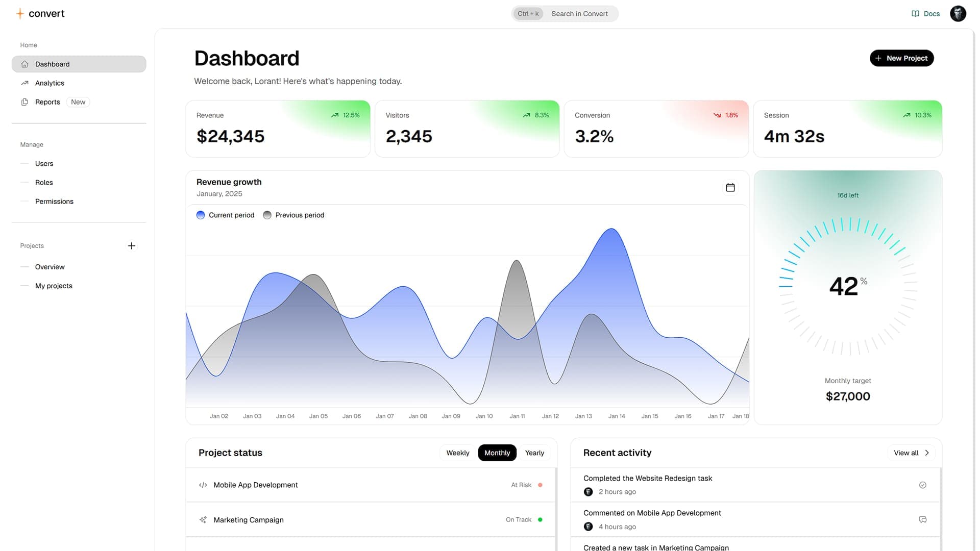980x551 pixels.
Task: Click the Reports document icon
Action: point(24,102)
